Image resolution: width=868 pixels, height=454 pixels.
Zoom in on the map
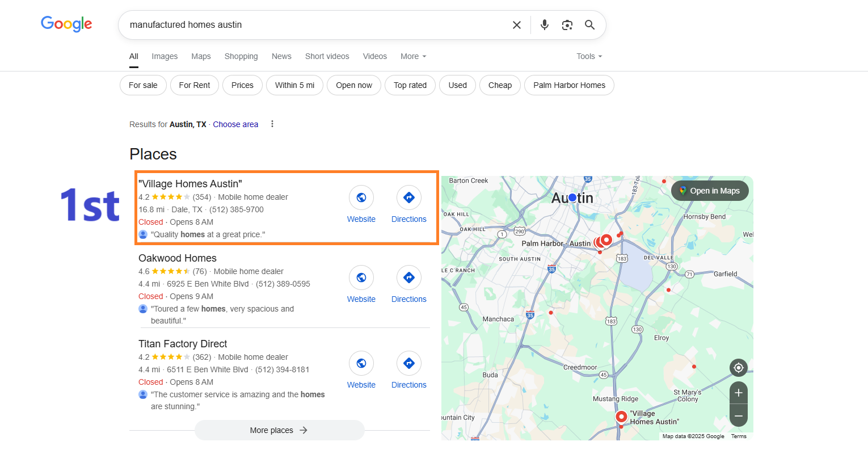tap(739, 393)
